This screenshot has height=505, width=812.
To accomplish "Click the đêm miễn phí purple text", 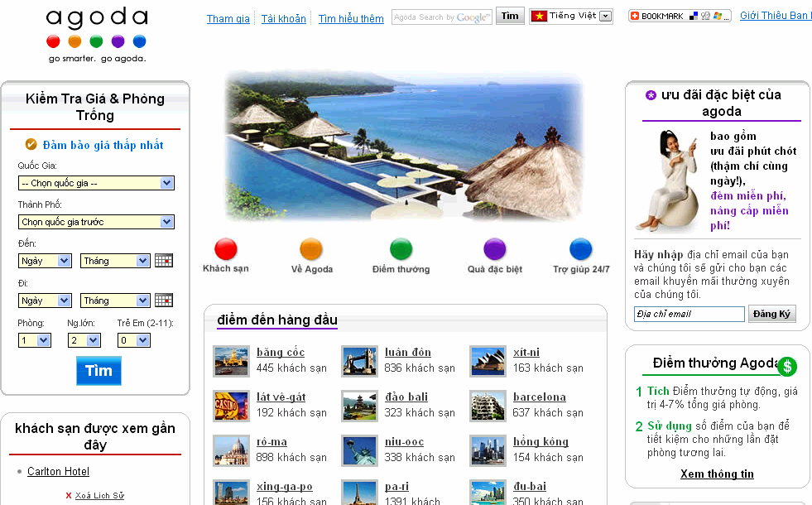I will coord(747,195).
